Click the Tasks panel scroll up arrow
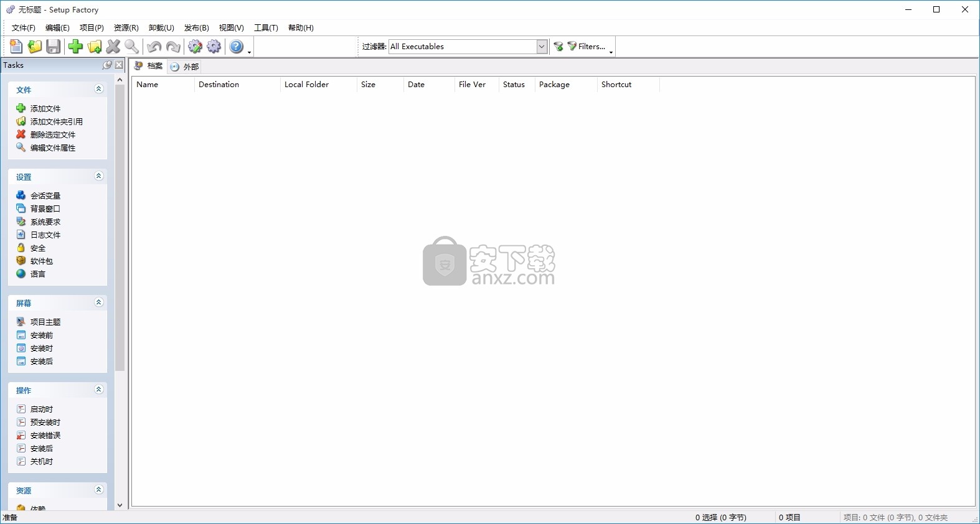The image size is (980, 524). pos(120,80)
